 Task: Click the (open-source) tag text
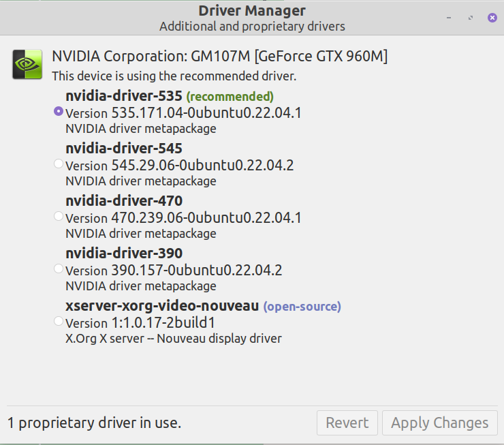[302, 307]
